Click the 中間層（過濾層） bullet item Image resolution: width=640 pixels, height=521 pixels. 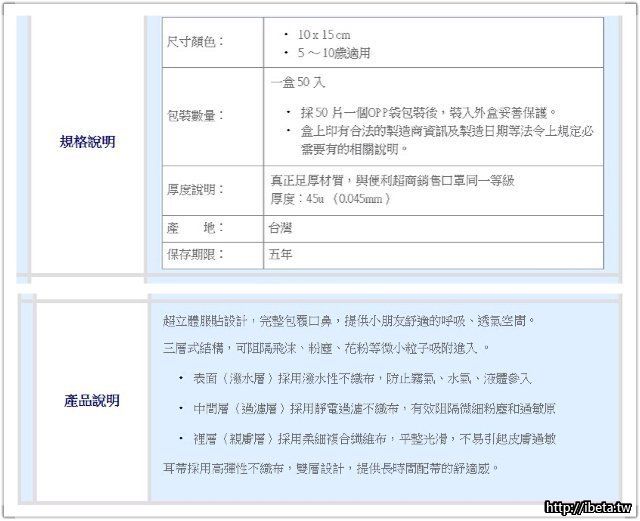375,409
